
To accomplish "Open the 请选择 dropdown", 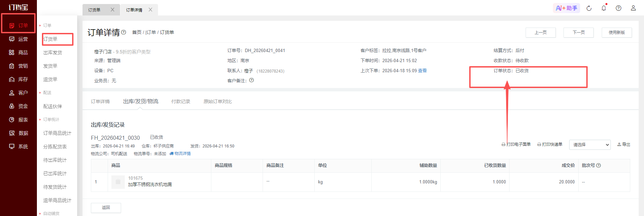I will point(590,145).
